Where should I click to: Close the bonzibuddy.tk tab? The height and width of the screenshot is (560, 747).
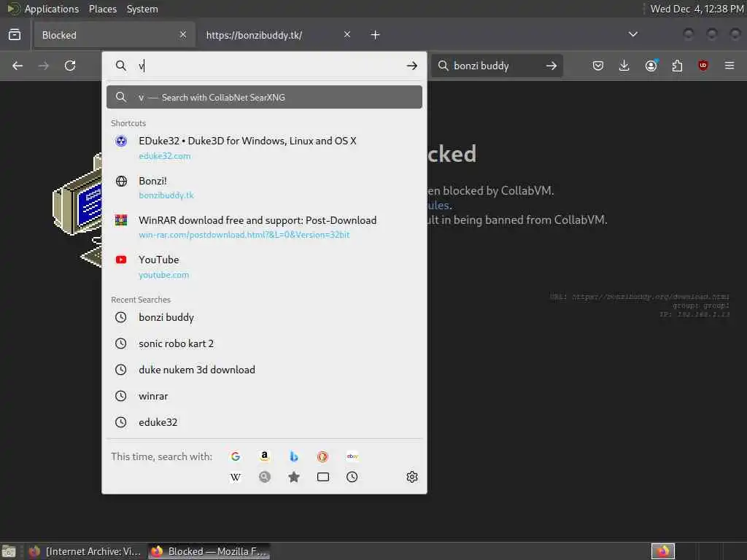pos(347,34)
